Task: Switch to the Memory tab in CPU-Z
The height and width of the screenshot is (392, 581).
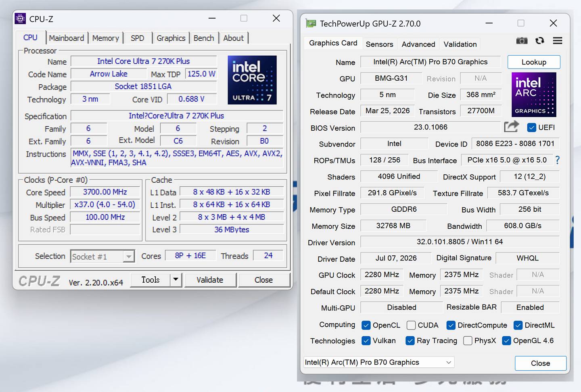Action: 105,38
